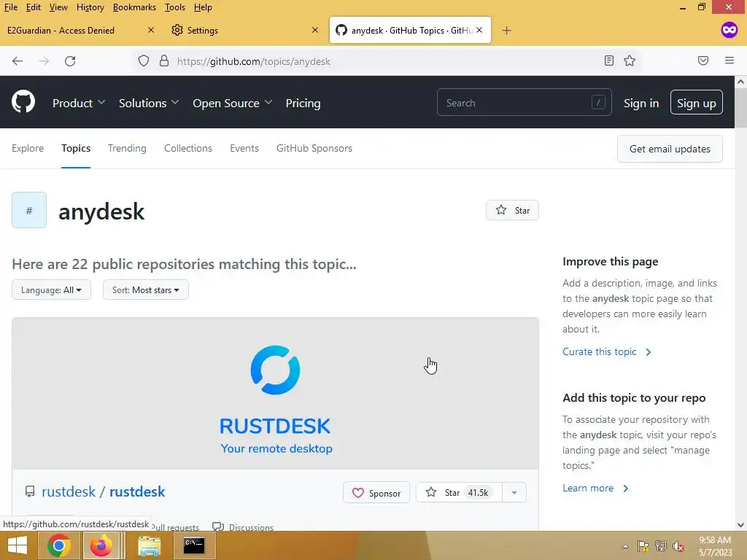This screenshot has height=560, width=747.
Task: Bookmark this page with the star
Action: (x=630, y=61)
